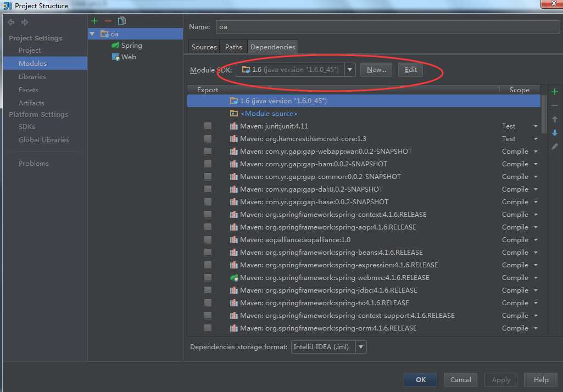Click the module Name input field

[387, 27]
